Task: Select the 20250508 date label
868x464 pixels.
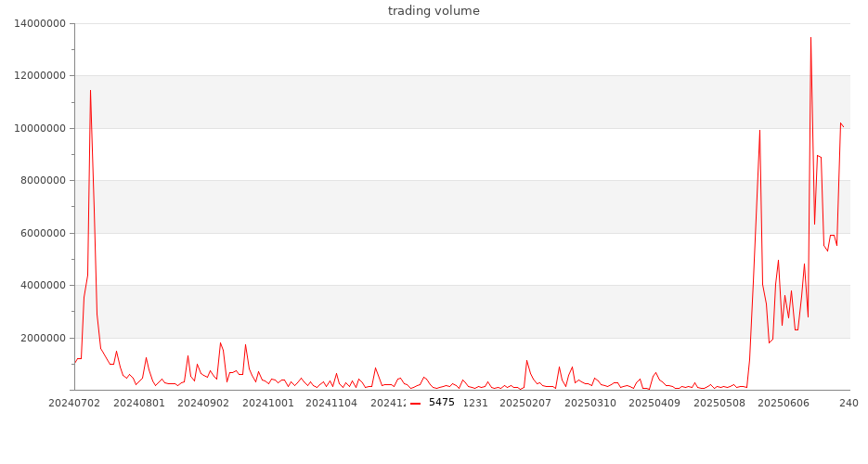Action: pyautogui.click(x=719, y=403)
